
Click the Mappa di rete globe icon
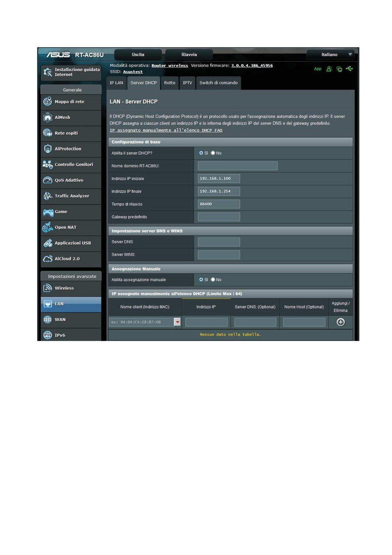(x=47, y=101)
